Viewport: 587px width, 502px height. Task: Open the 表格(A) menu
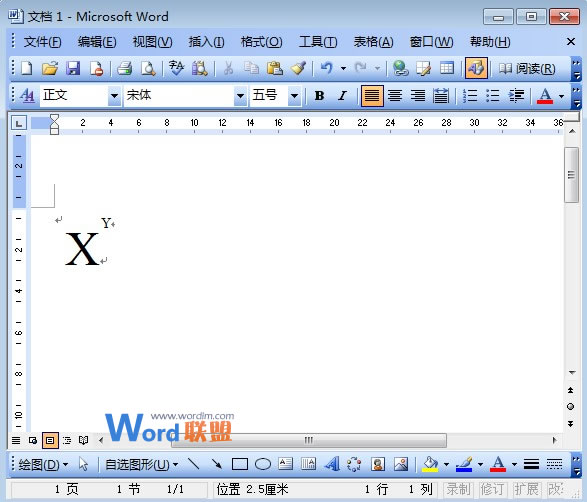(374, 42)
